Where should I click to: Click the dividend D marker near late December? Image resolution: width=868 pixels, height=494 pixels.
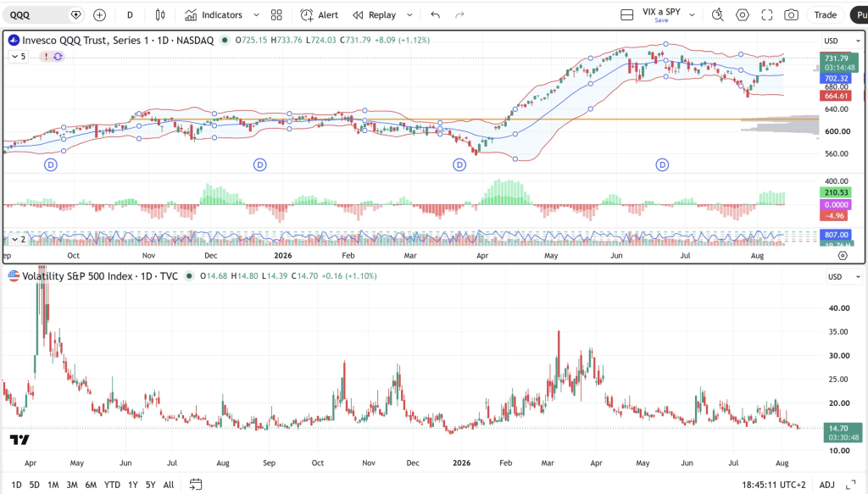[x=260, y=164]
